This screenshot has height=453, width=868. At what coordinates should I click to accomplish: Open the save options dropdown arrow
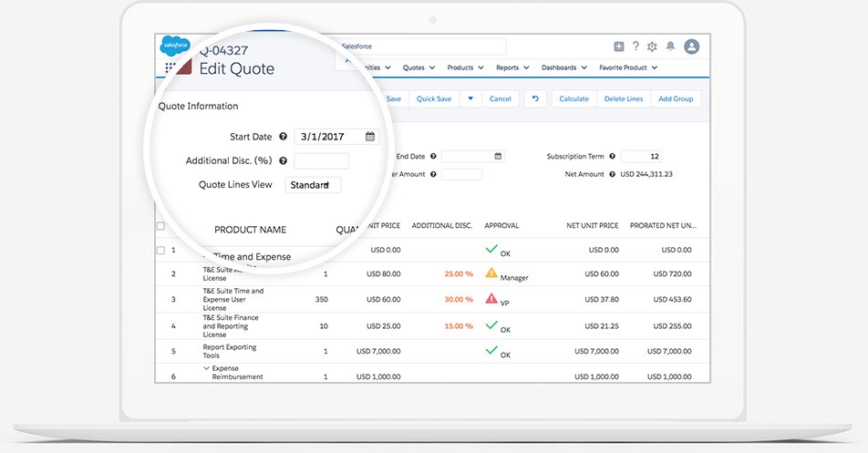click(x=470, y=98)
